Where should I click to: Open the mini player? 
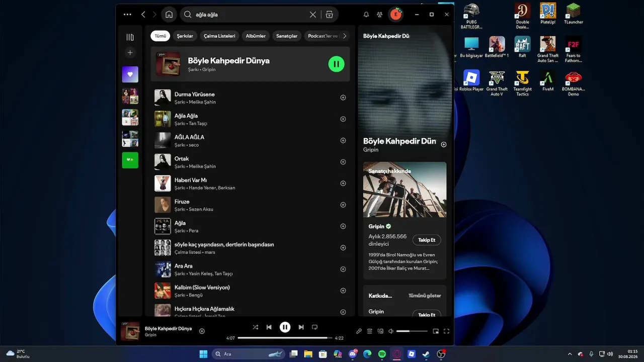436,331
